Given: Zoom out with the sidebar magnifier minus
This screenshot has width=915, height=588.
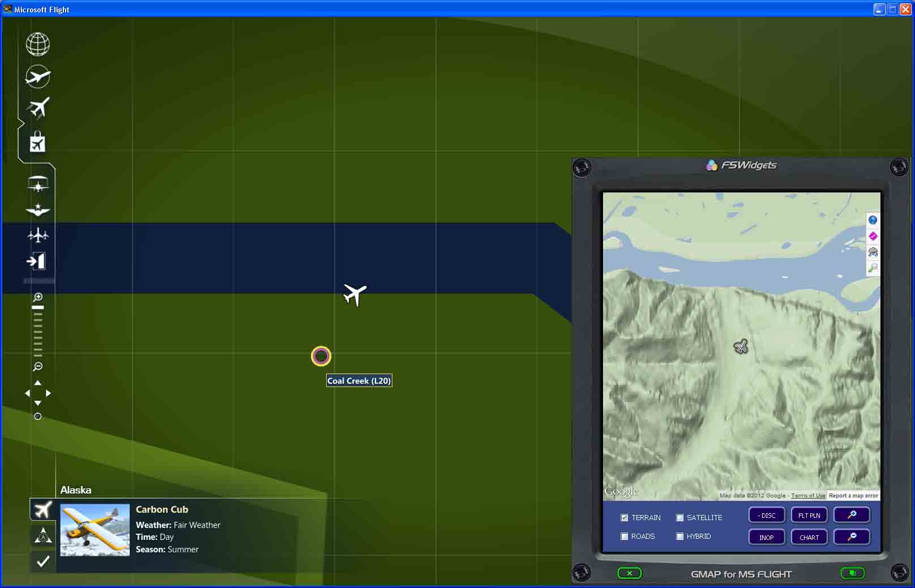Looking at the screenshot, I should (38, 367).
